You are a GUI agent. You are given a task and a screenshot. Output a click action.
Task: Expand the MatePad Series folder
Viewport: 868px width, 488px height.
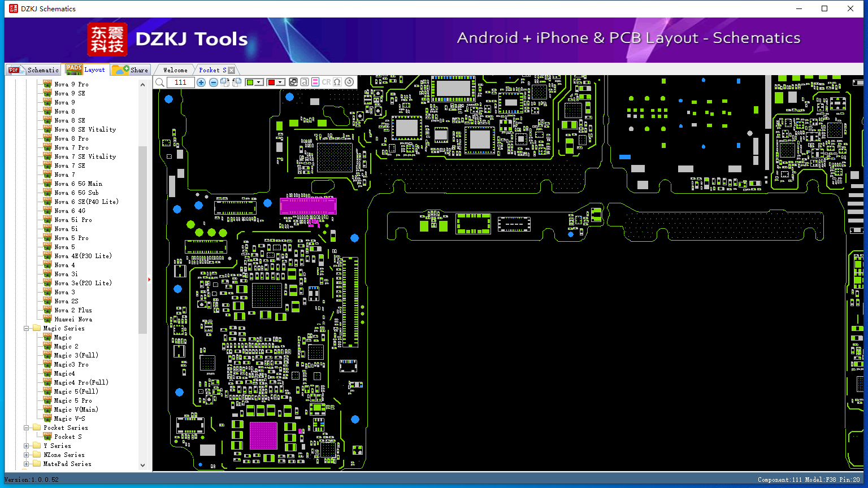(x=27, y=464)
